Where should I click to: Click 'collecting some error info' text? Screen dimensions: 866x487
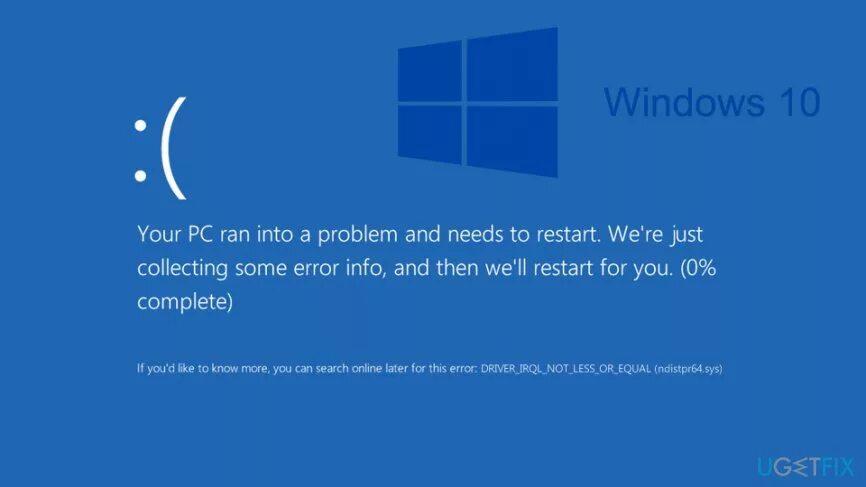[x=260, y=268]
